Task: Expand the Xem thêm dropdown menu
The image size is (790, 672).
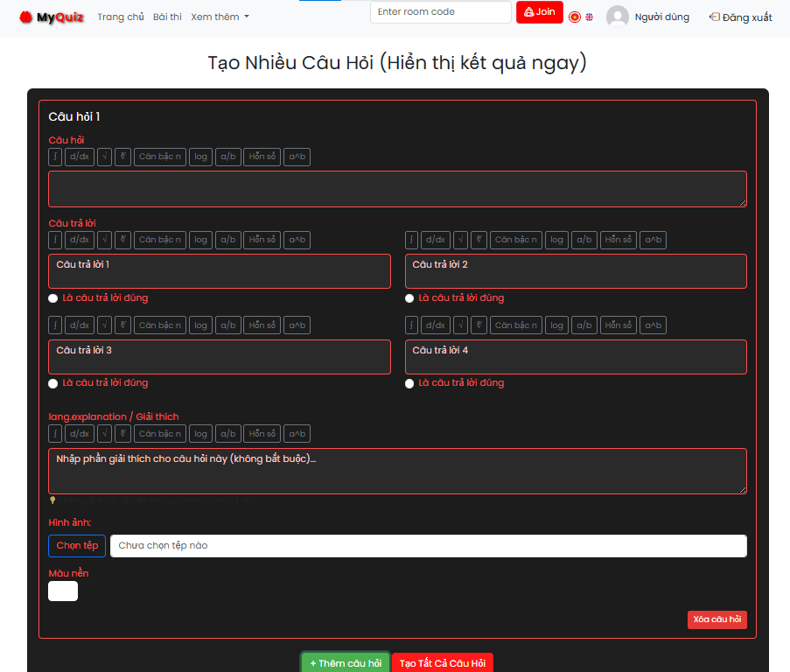Action: tap(220, 17)
